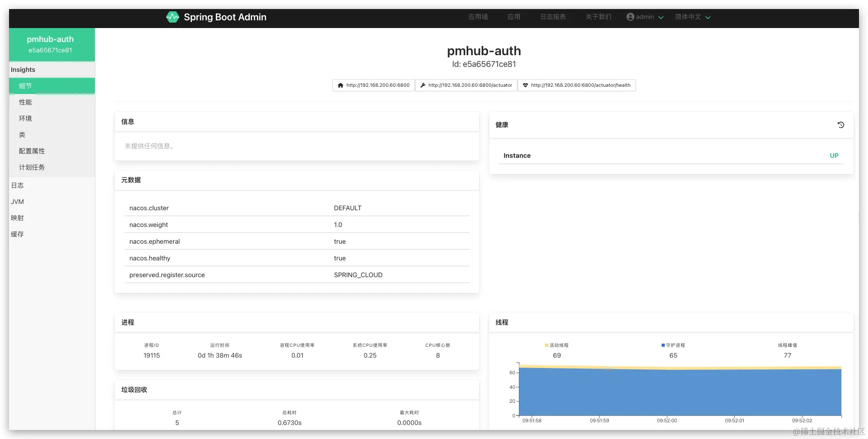Viewport: 868px width, 439px height.
Task: Click the nacos.ephemeral metadata key
Action: click(154, 241)
